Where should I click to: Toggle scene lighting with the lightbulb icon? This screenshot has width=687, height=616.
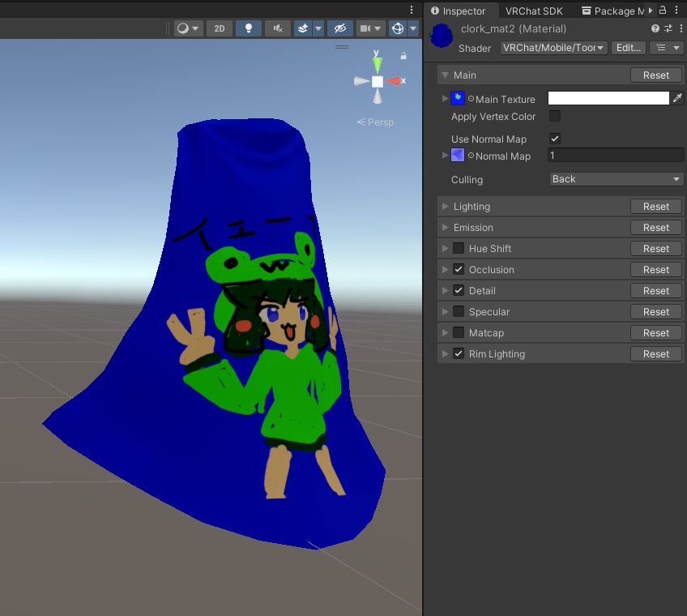(249, 28)
